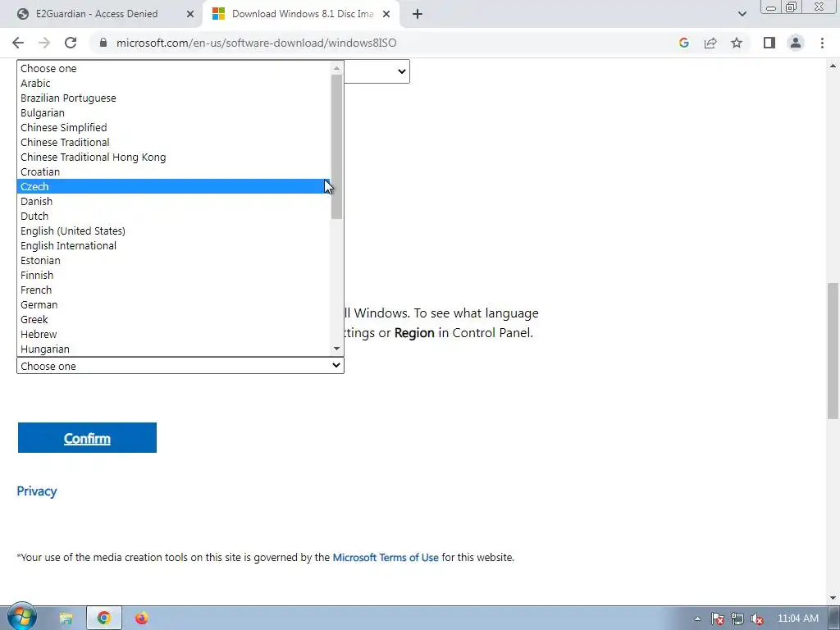Switch to the Download Windows 8.1 Disc Image tab

click(x=301, y=14)
